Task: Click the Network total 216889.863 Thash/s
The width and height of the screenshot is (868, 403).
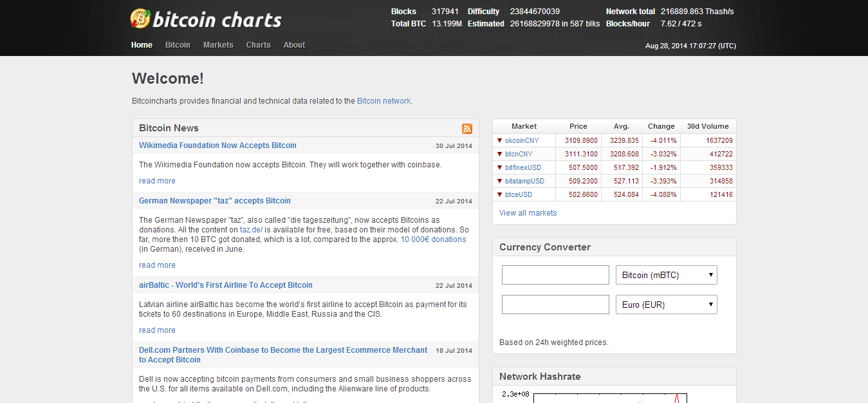Action: coord(697,12)
